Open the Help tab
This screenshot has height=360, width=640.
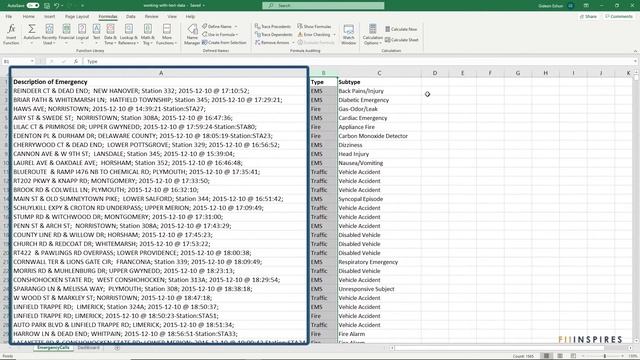click(x=190, y=16)
